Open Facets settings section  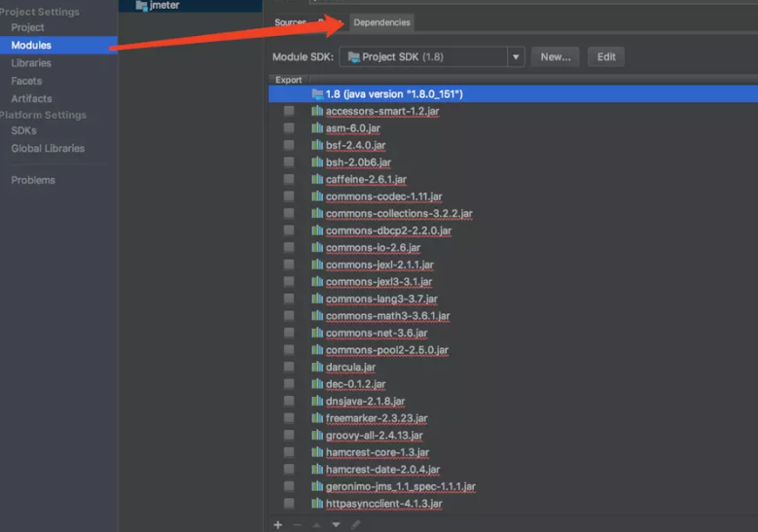click(26, 81)
